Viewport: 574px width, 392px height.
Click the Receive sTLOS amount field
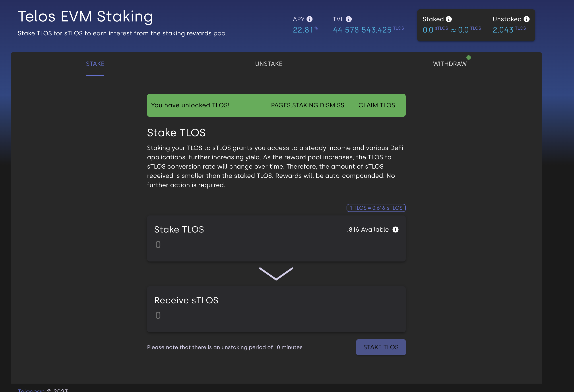(276, 315)
